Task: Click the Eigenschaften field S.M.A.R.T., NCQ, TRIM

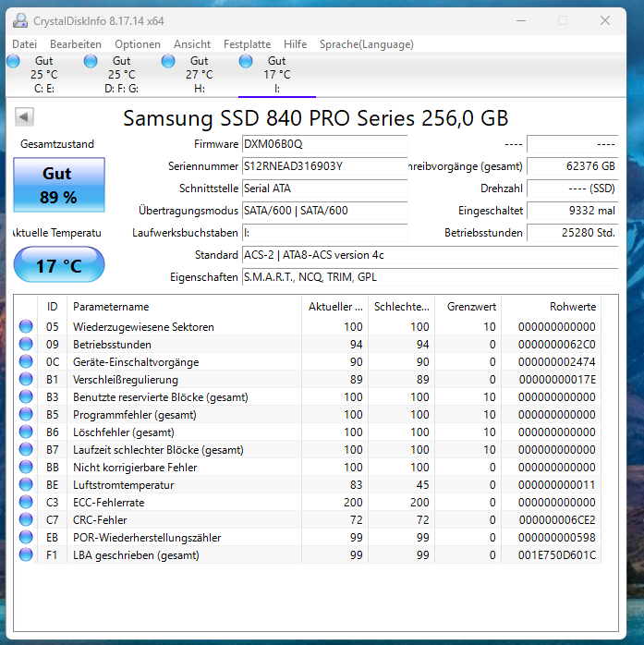Action: coord(431,277)
